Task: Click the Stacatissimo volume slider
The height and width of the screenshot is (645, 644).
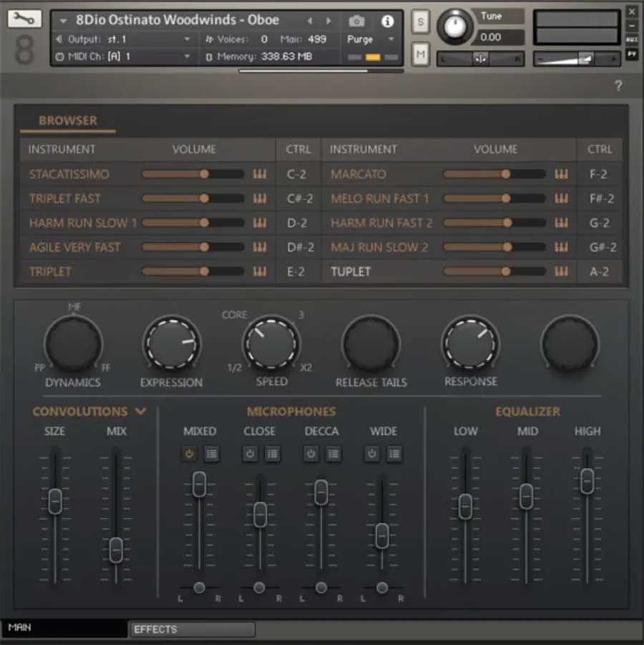Action: click(192, 174)
